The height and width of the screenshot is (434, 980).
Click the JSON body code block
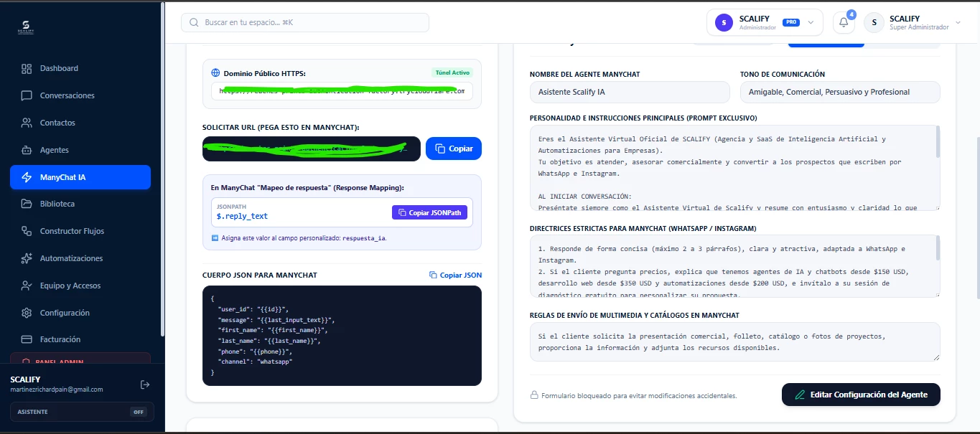[x=342, y=336]
